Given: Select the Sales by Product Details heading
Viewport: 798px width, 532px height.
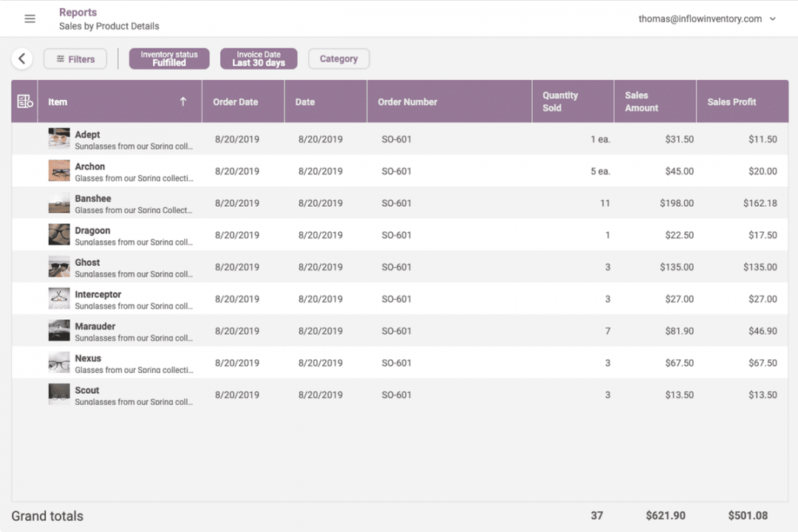Looking at the screenshot, I should [x=109, y=26].
